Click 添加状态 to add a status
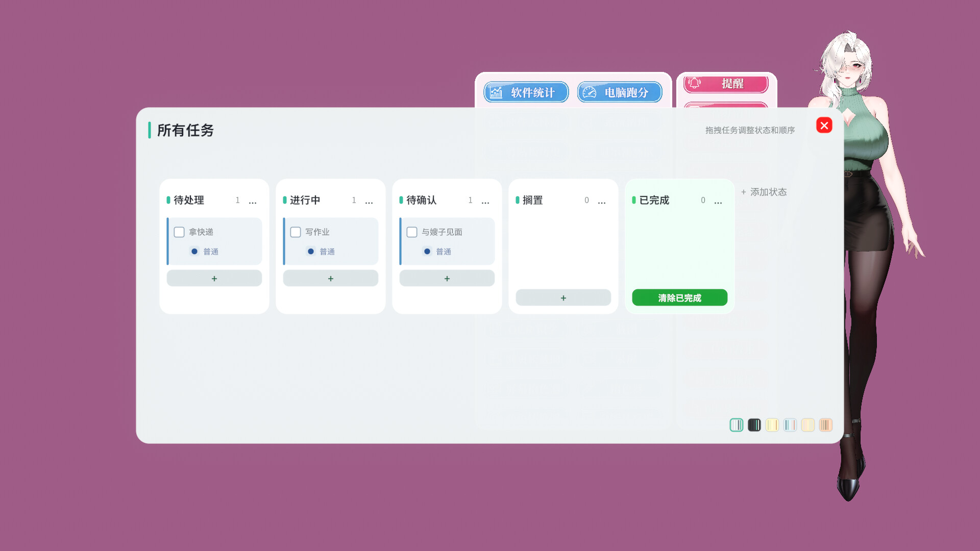This screenshot has width=980, height=551. [764, 192]
